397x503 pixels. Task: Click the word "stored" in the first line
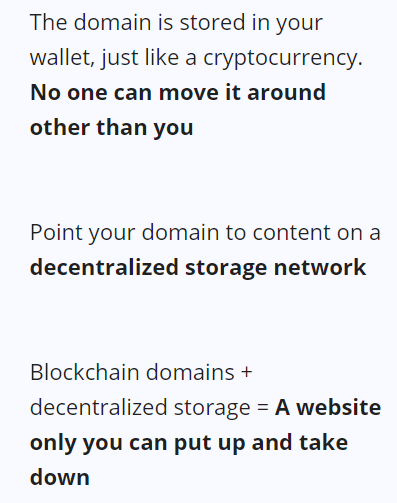point(213,23)
